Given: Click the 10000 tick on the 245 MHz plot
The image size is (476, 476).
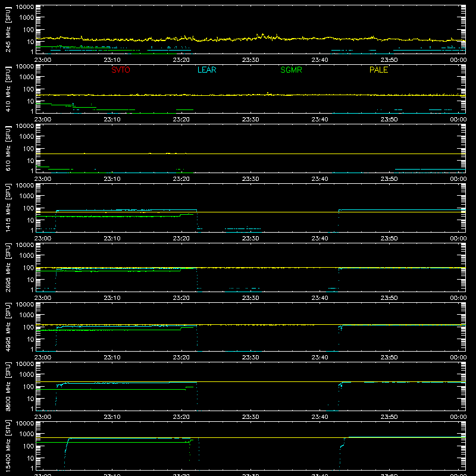Looking at the screenshot, I should 25,7.
